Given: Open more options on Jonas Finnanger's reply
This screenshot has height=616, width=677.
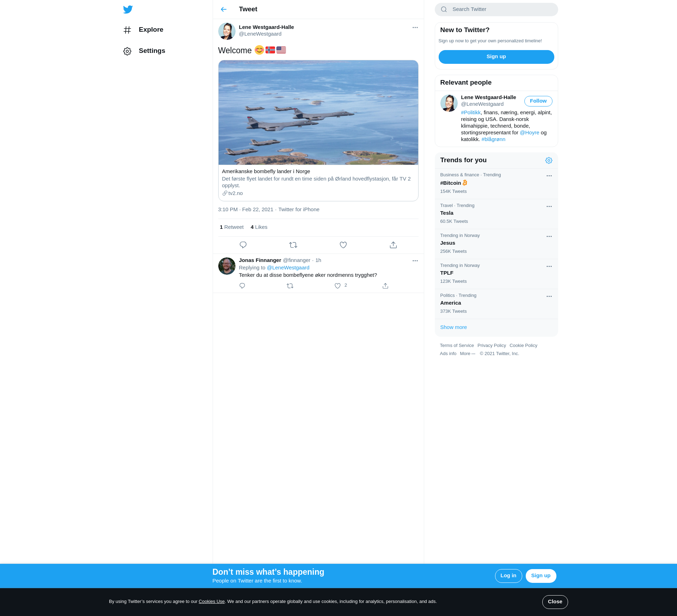Looking at the screenshot, I should pyautogui.click(x=415, y=261).
